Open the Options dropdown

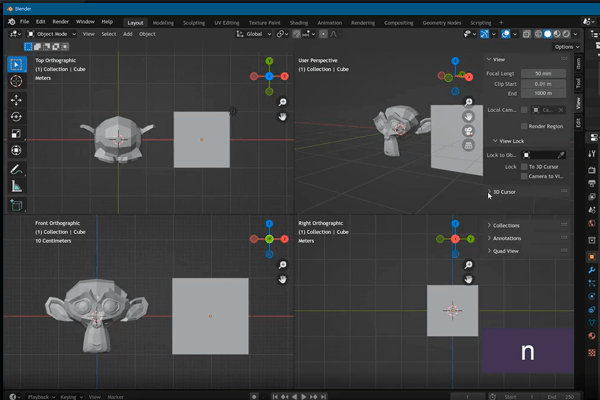tap(566, 47)
